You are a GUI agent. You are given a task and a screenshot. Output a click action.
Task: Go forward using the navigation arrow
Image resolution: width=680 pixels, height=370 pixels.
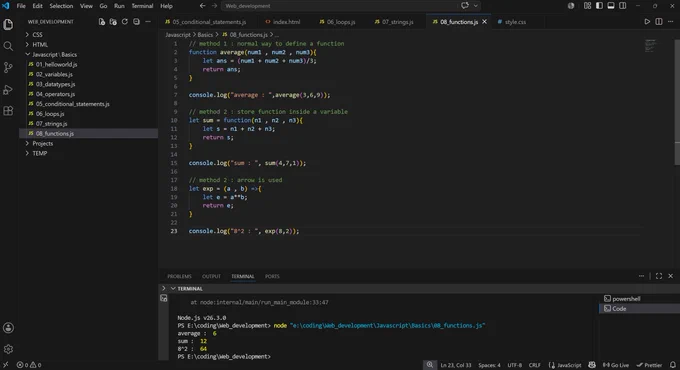214,6
